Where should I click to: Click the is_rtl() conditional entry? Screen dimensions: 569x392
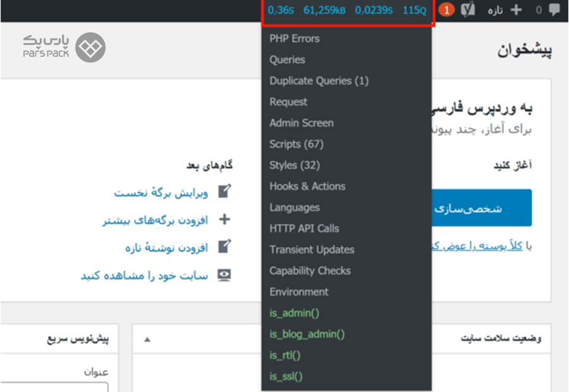pyautogui.click(x=285, y=355)
